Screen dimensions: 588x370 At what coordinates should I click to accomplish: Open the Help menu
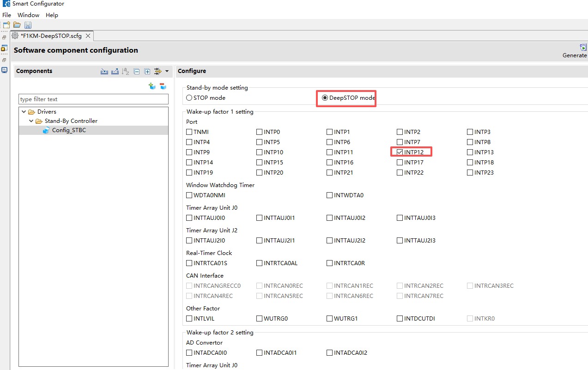(x=52, y=15)
